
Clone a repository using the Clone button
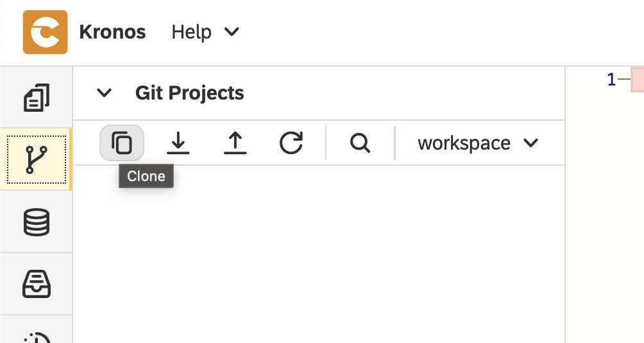tap(122, 143)
